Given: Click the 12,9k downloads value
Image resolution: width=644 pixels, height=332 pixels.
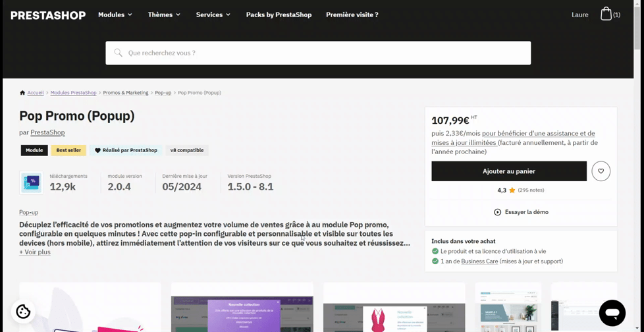Looking at the screenshot, I should click(x=63, y=187).
